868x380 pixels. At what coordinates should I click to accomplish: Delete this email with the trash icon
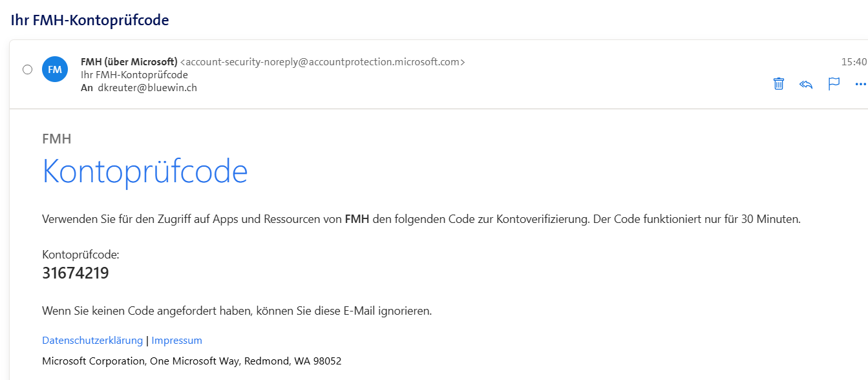(779, 84)
